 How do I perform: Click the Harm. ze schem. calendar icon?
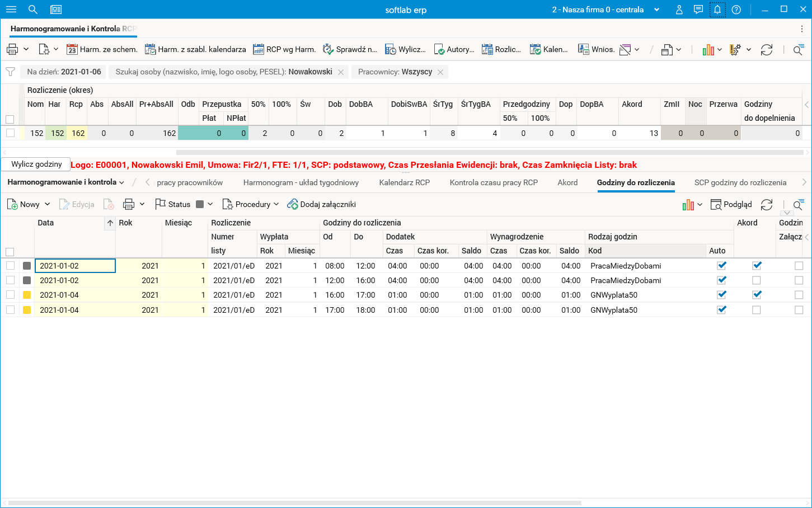(x=72, y=50)
